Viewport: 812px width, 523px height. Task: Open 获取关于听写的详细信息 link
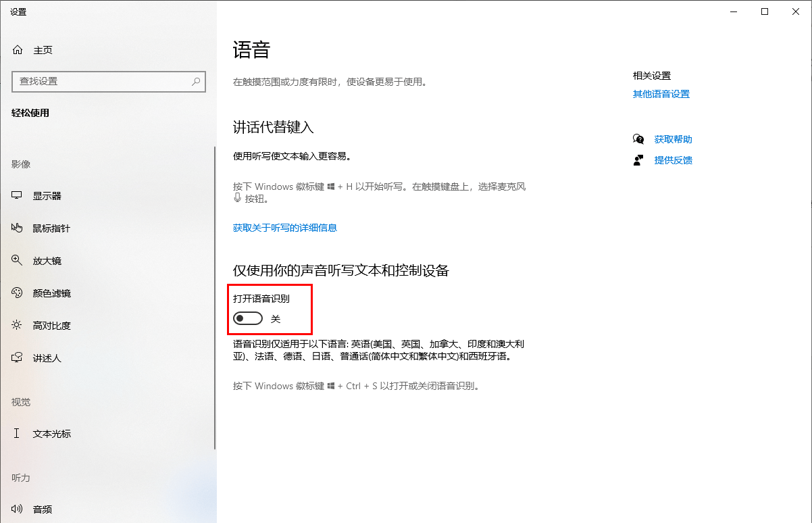285,228
